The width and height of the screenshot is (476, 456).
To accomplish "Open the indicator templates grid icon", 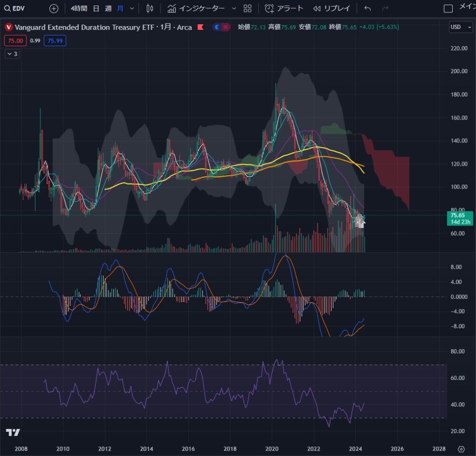I will [x=248, y=9].
